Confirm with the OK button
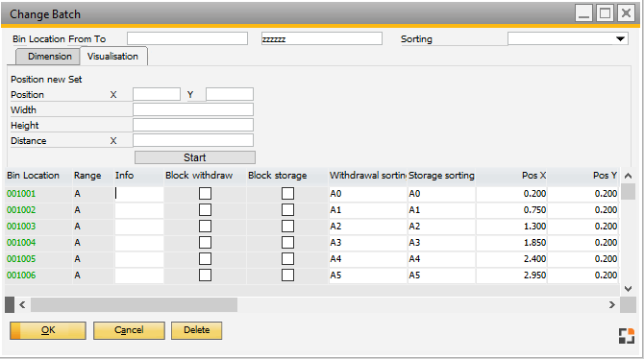644x359 pixels. [48, 330]
